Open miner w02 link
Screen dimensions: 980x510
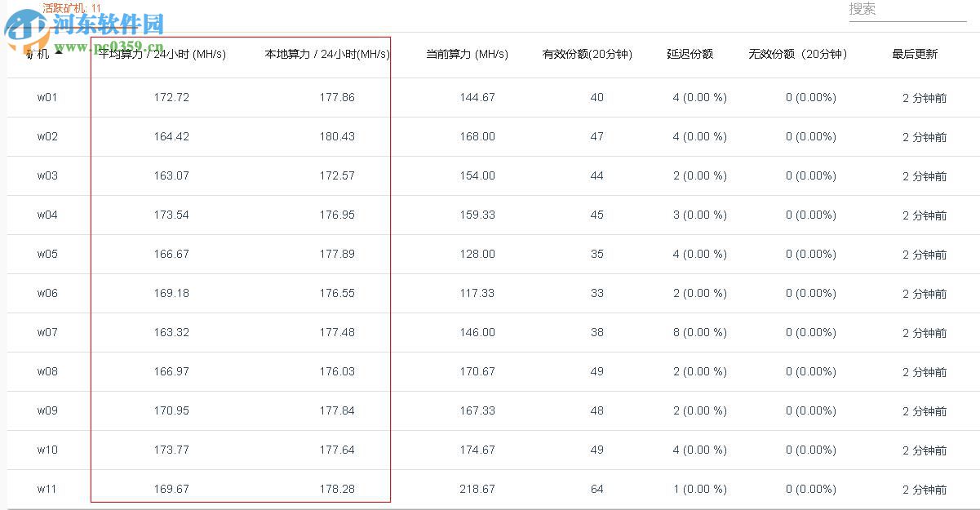click(47, 137)
